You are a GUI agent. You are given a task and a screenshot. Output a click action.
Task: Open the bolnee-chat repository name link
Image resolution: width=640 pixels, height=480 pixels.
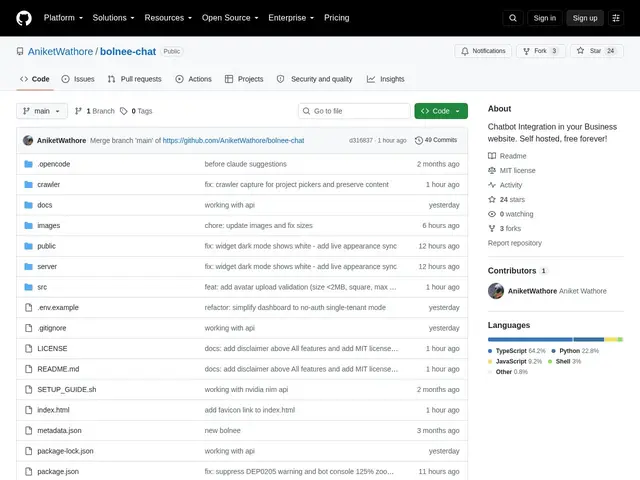[x=128, y=51]
